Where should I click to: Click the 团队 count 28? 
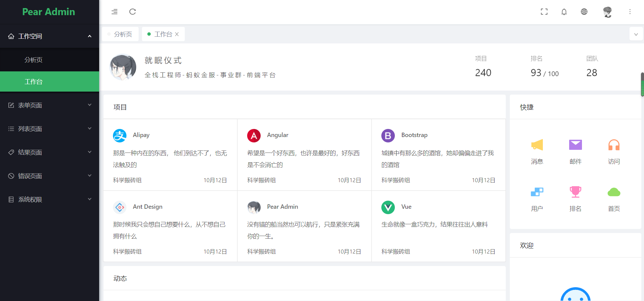(x=592, y=73)
